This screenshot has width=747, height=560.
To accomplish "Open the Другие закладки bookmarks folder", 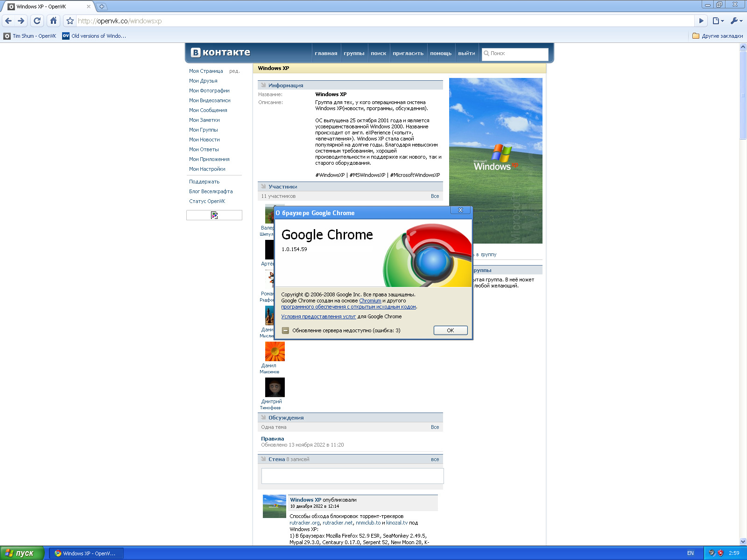I will (718, 36).
